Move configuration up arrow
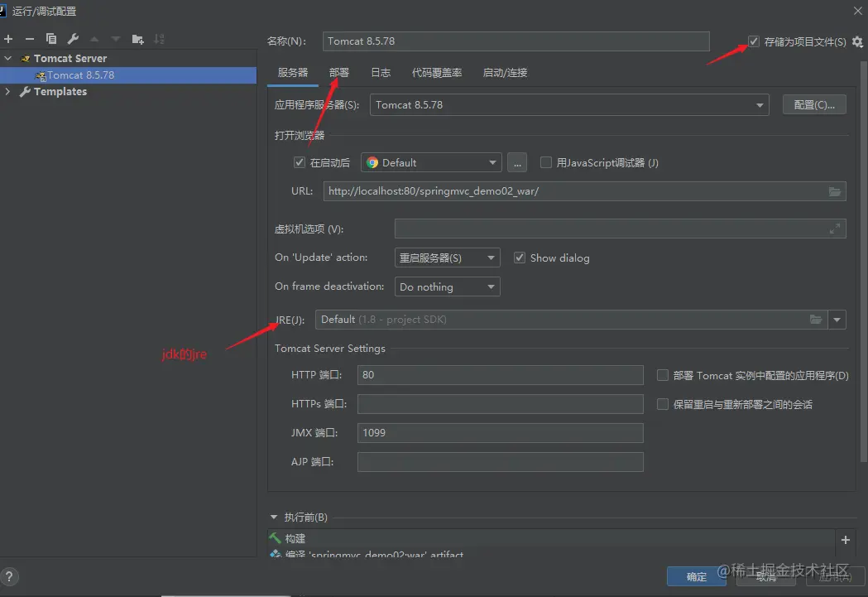The image size is (868, 597). (x=94, y=39)
